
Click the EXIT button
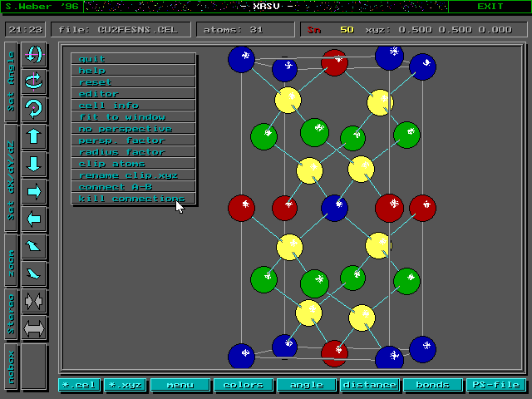tap(490, 7)
